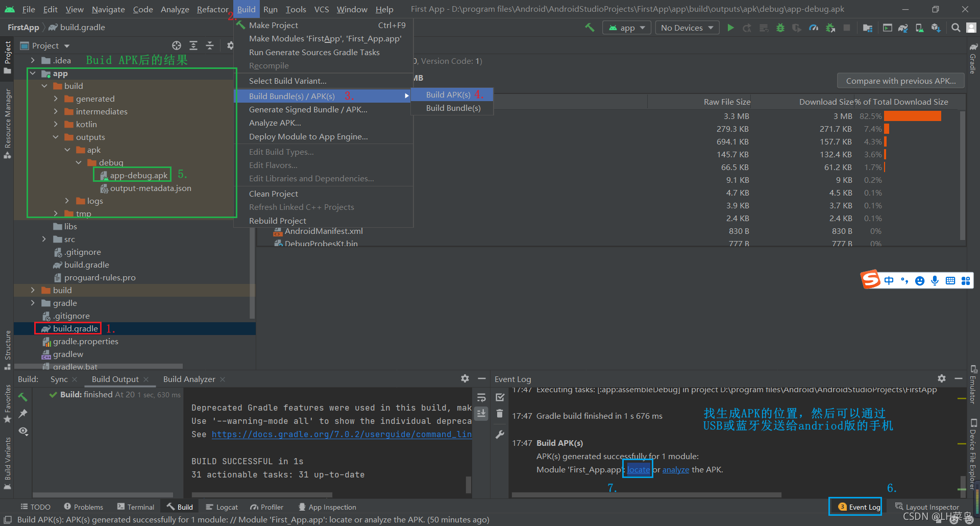Open Event Log wrench settings icon

(500, 435)
